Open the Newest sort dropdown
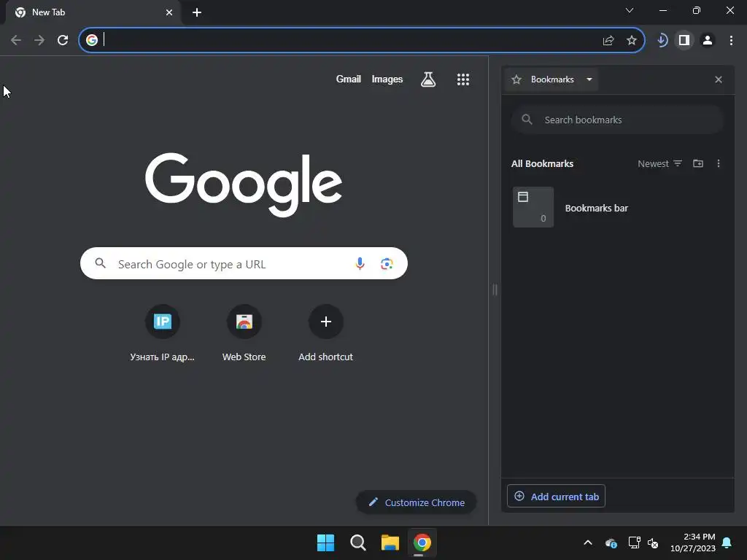This screenshot has width=747, height=560. click(x=659, y=163)
